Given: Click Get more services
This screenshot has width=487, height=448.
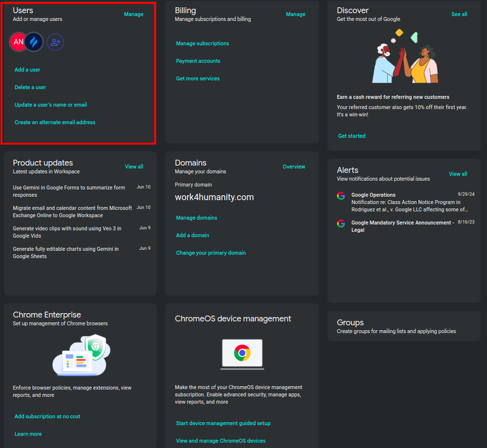Looking at the screenshot, I should point(198,79).
